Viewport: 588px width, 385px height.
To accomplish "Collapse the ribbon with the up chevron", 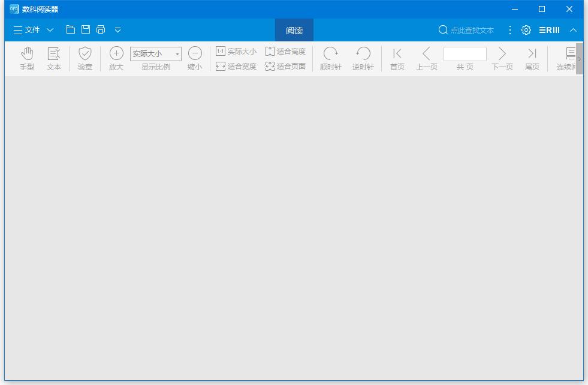I will click(573, 30).
